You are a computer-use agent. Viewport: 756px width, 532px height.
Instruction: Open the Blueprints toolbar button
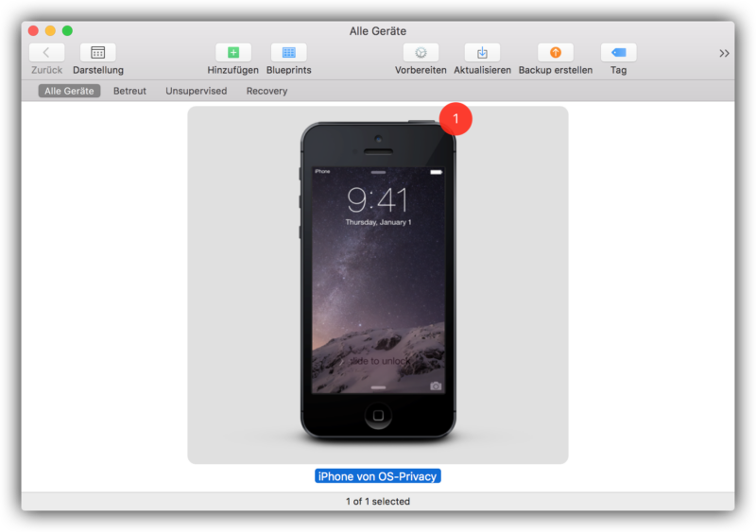pyautogui.click(x=288, y=53)
